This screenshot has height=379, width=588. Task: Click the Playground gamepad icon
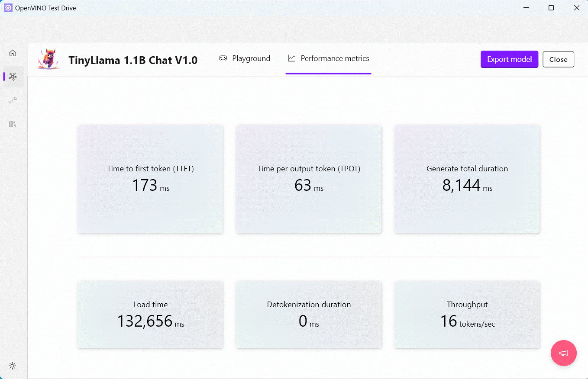(223, 58)
